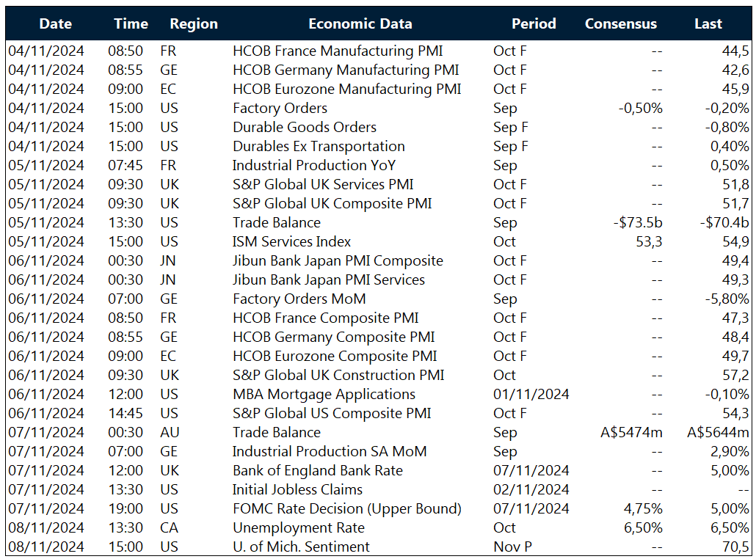This screenshot has width=756, height=559.
Task: Select the Bank of England Bank Rate entry
Action: pyautogui.click(x=320, y=470)
